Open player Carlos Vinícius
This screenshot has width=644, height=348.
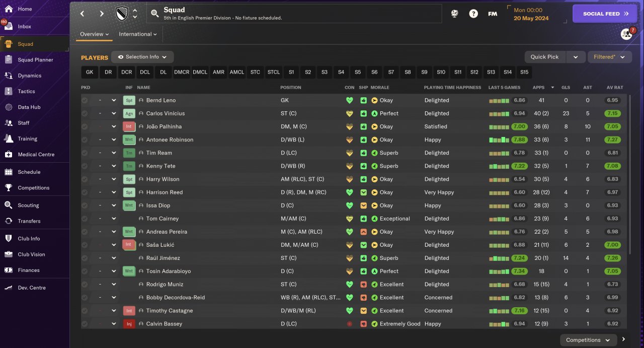pos(166,113)
